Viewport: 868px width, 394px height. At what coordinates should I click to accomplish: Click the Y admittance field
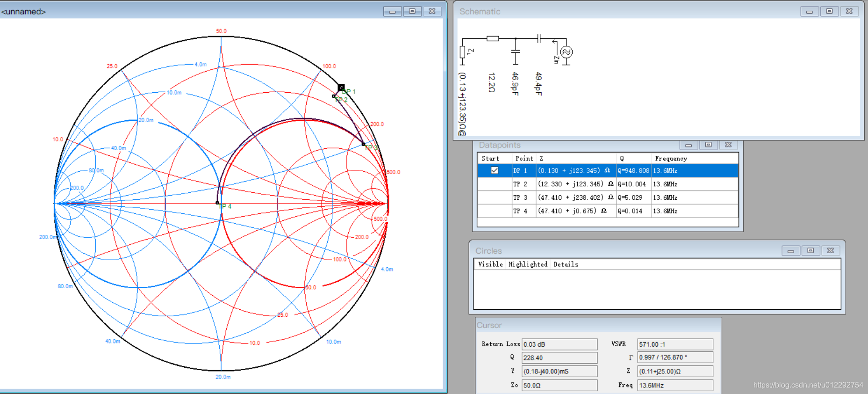560,372
